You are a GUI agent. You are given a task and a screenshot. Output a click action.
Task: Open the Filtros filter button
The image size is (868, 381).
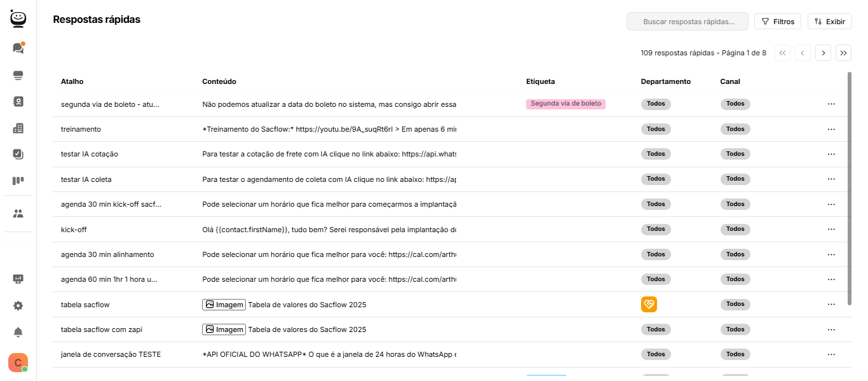(x=778, y=22)
